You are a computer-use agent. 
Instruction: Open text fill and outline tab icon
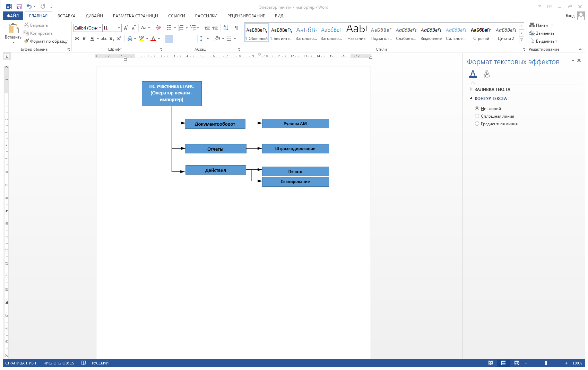pyautogui.click(x=473, y=74)
